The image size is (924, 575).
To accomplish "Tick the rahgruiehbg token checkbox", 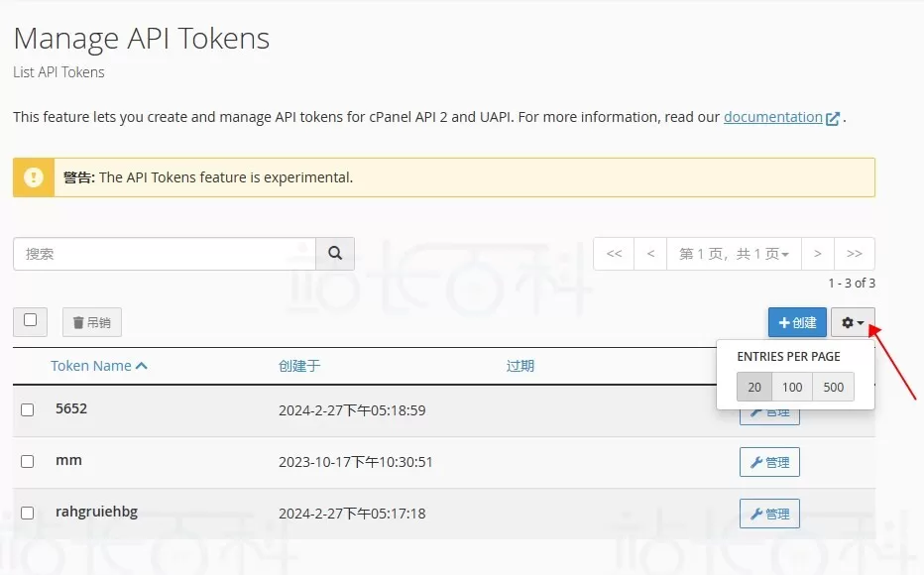I will coord(28,513).
